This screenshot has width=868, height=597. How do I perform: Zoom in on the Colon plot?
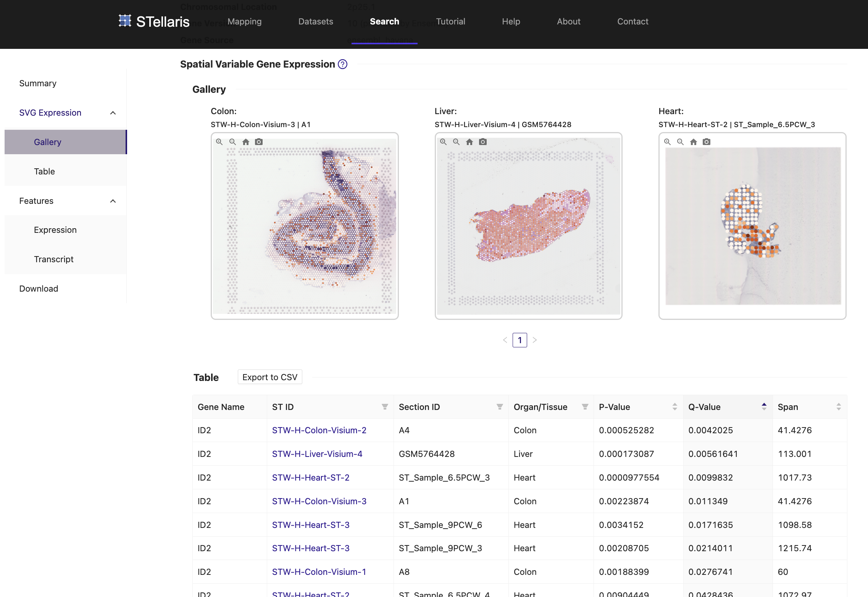(219, 142)
